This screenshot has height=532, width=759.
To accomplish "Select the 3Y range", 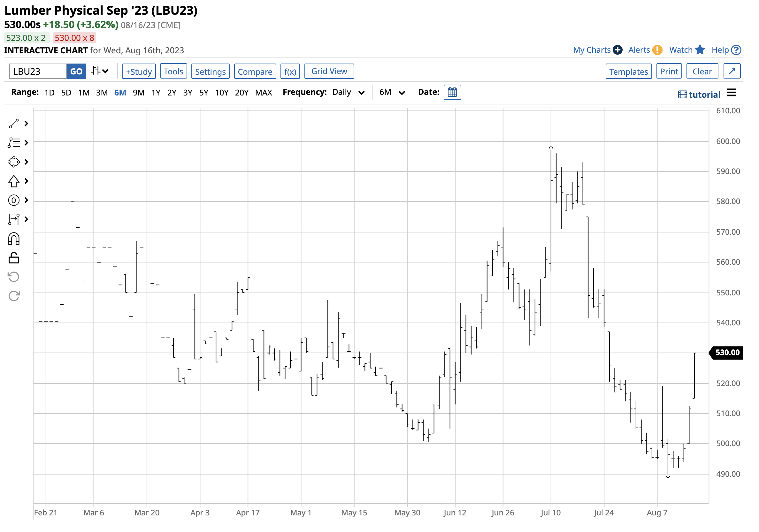I will 188,93.
